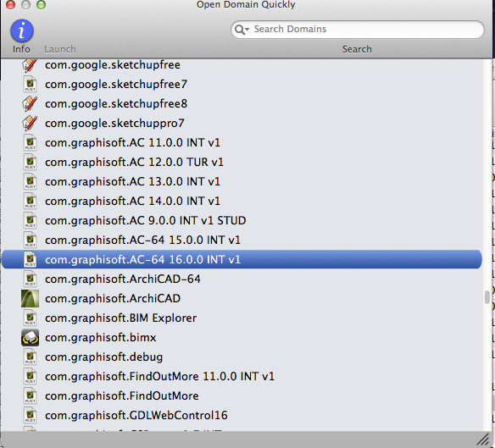Click plist icon beside GDLWebControl16
Image resolution: width=495 pixels, height=448 pixels.
point(31,416)
